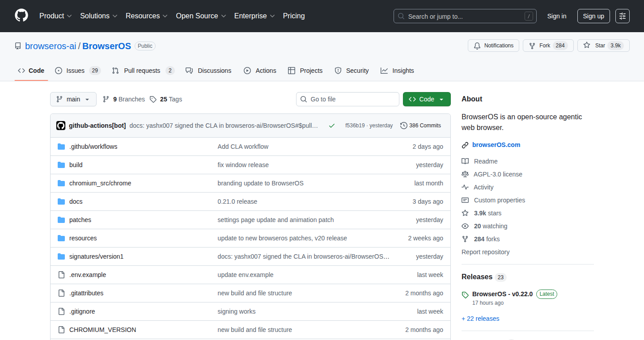Open the .gitignore file
This screenshot has width=644, height=340.
82,311
